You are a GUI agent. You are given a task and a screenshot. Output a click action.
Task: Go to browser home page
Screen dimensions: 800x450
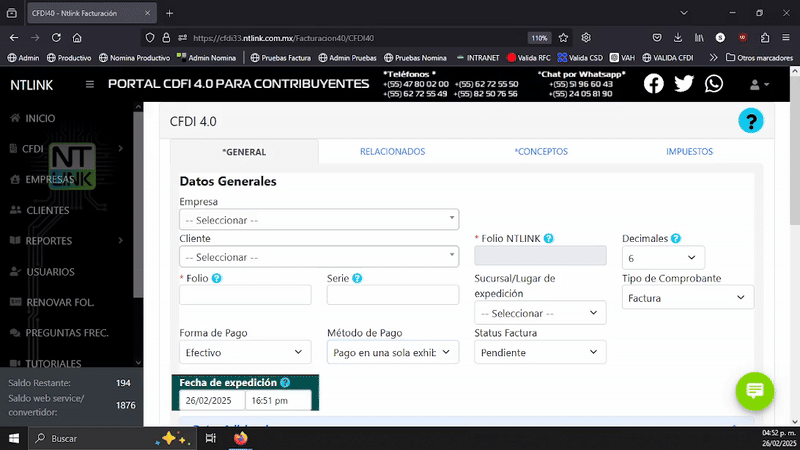[77, 38]
